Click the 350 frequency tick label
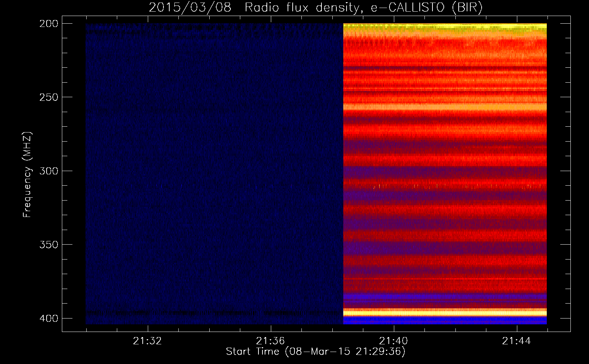This screenshot has height=364, width=589. pos(48,244)
